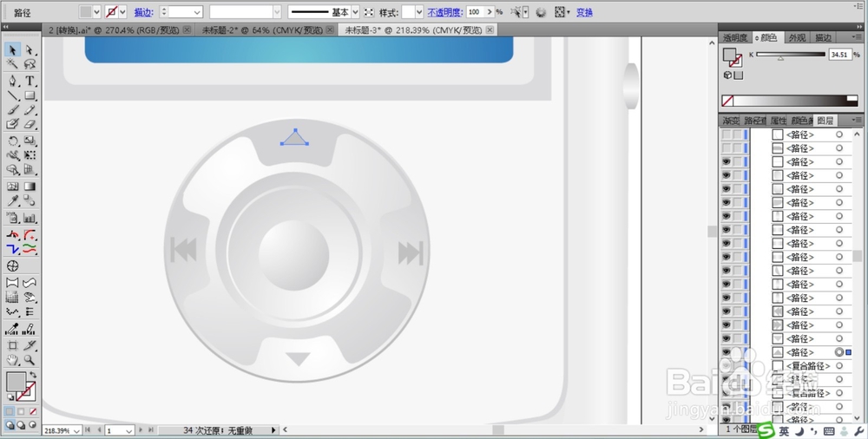Open the stroke color dropdown in control bar
The image size is (868, 439).
[123, 11]
